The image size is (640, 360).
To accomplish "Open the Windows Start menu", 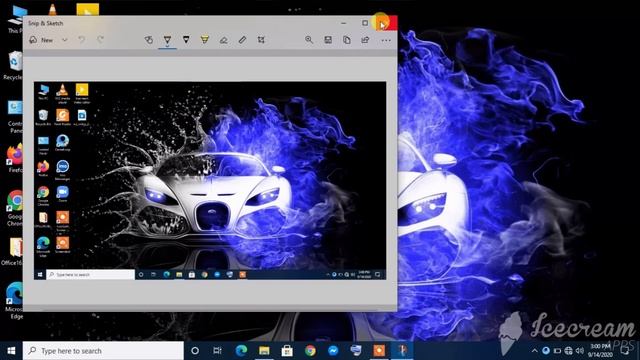I will coord(11,351).
